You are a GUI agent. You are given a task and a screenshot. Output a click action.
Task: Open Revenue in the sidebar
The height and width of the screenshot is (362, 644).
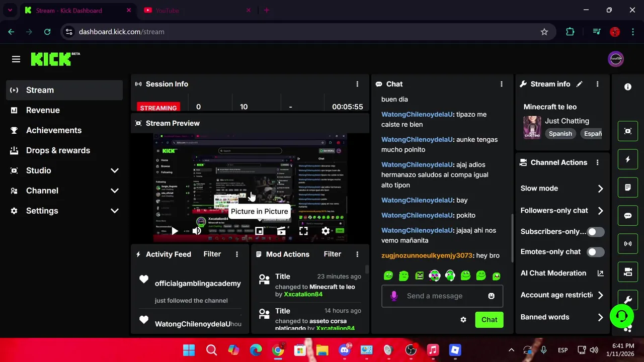tap(64, 110)
